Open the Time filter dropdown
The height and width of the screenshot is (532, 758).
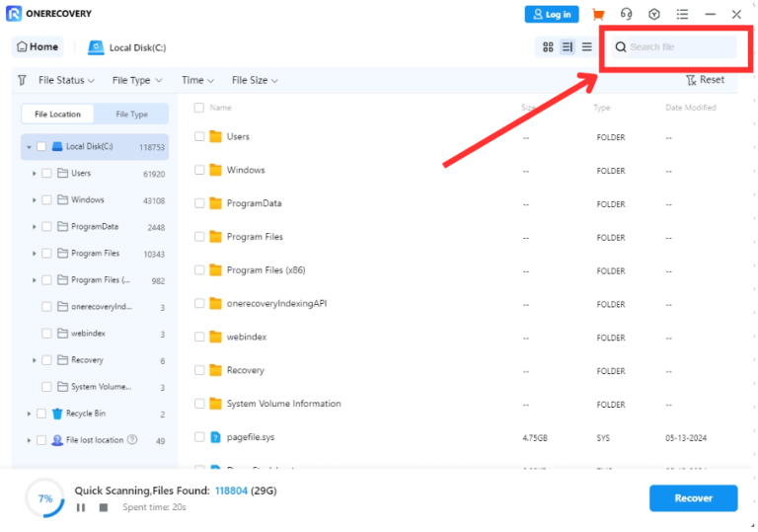pyautogui.click(x=197, y=80)
